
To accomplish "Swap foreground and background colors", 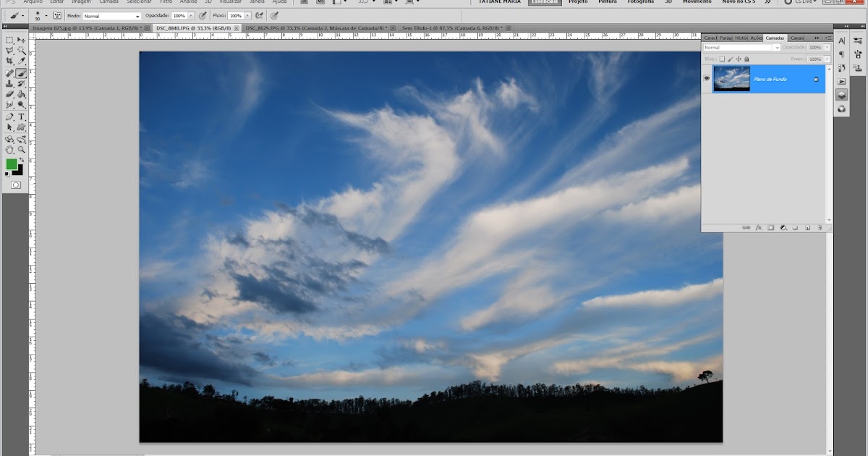I will [22, 159].
